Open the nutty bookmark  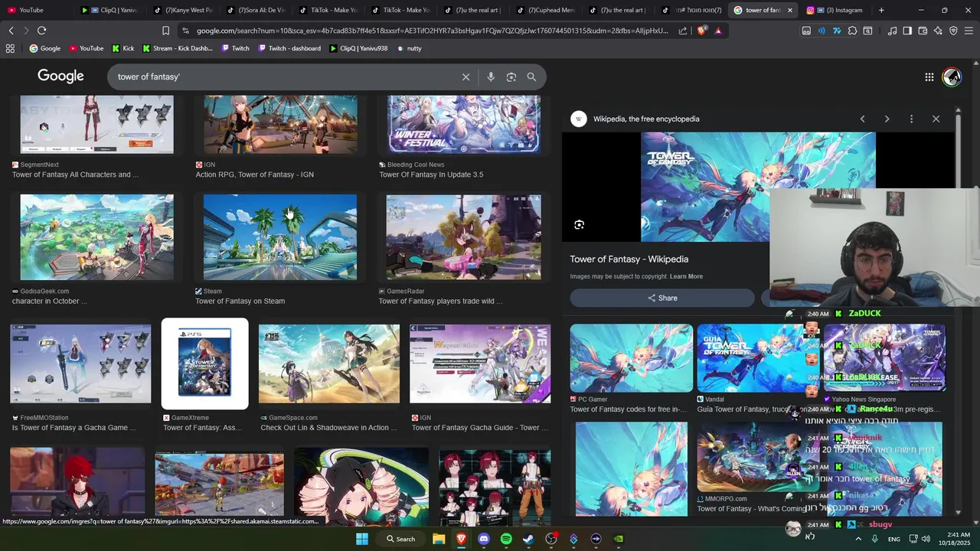pyautogui.click(x=409, y=48)
